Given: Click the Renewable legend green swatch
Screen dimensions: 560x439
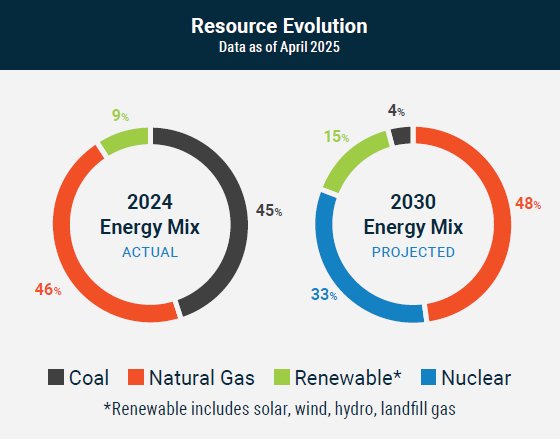Looking at the screenshot, I should click(x=282, y=377).
